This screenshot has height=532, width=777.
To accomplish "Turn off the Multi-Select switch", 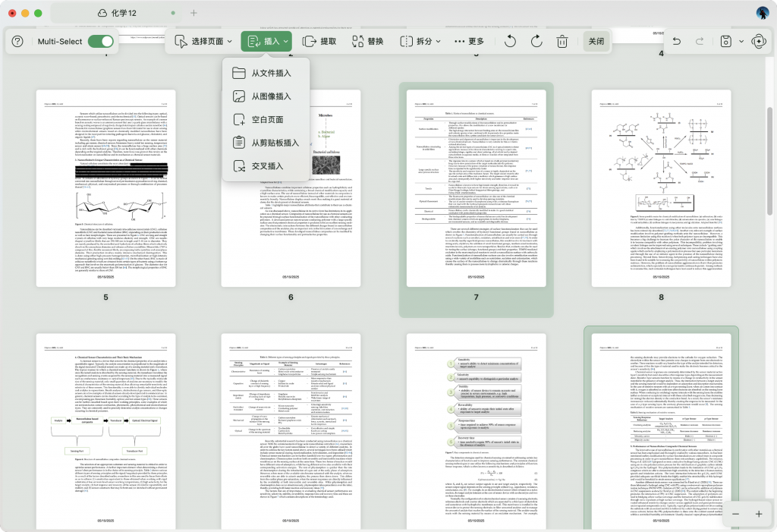I will 101,42.
